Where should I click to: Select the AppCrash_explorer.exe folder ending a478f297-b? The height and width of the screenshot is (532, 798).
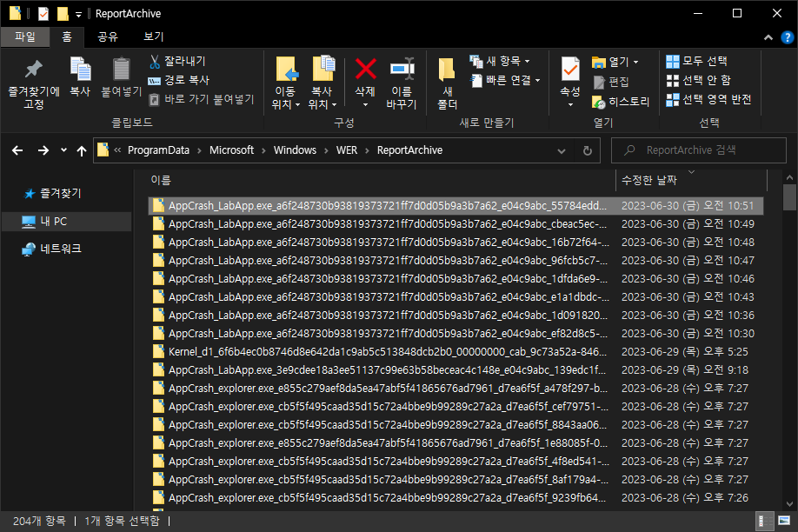(x=456, y=389)
